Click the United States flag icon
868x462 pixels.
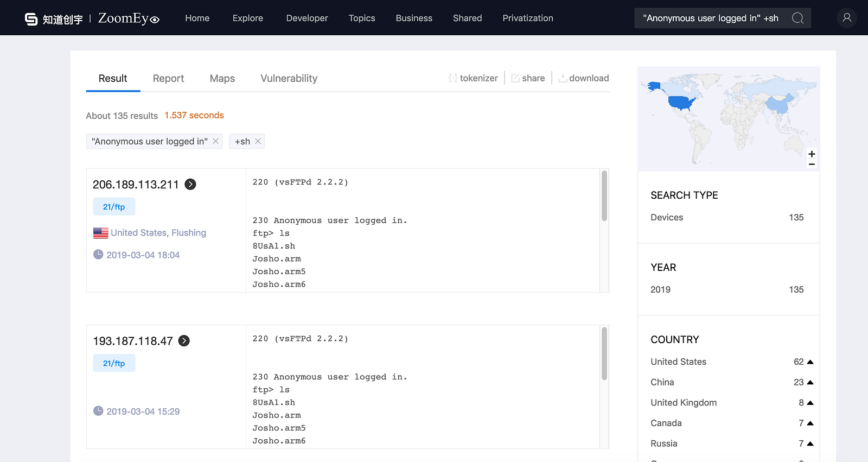(x=100, y=233)
